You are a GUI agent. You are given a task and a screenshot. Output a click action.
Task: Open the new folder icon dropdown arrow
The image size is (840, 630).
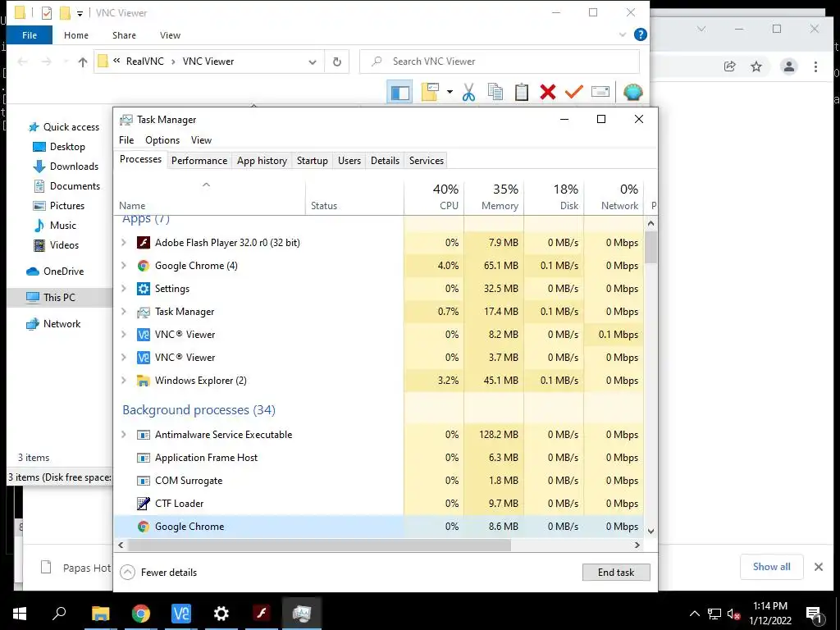[x=450, y=92]
